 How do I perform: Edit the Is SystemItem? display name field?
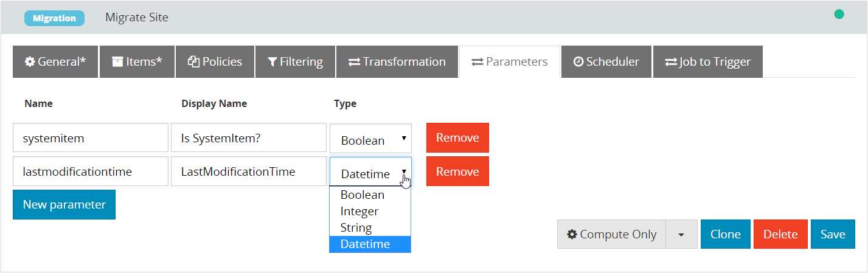pos(249,138)
